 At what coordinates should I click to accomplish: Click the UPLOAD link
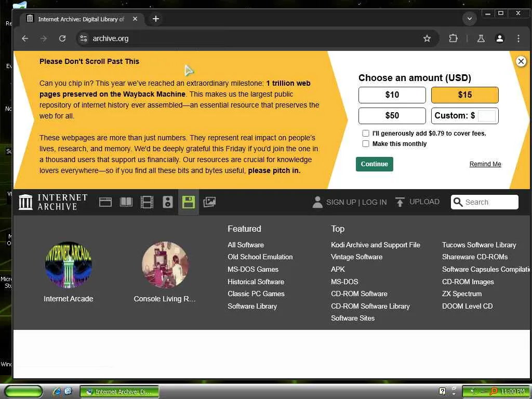coord(424,202)
